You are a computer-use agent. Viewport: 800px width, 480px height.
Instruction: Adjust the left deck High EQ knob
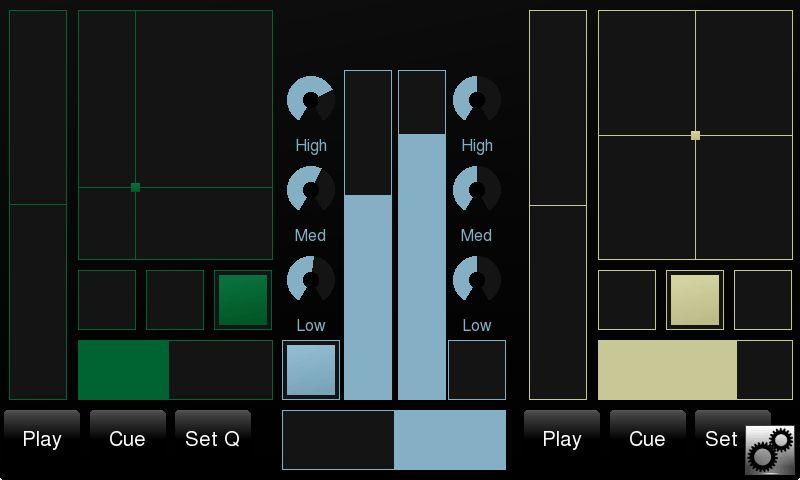(311, 99)
